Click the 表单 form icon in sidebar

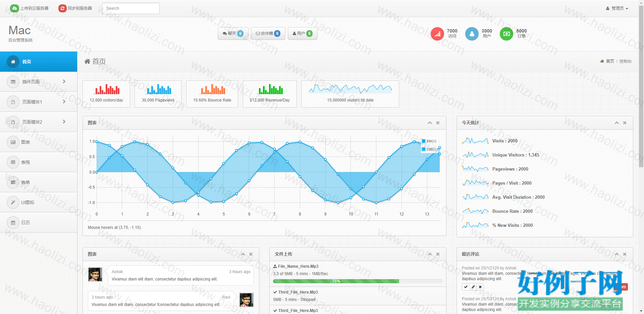pyautogui.click(x=13, y=182)
